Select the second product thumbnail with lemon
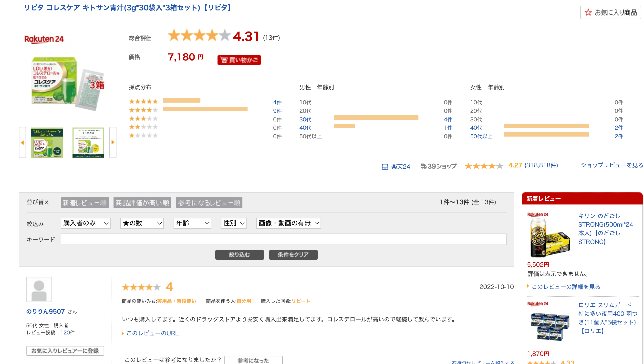The width and height of the screenshot is (644, 364). (88, 143)
